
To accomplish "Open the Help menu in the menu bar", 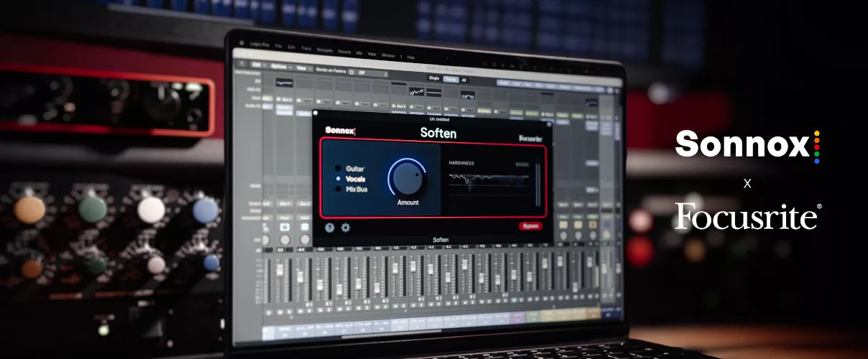I will 410,57.
